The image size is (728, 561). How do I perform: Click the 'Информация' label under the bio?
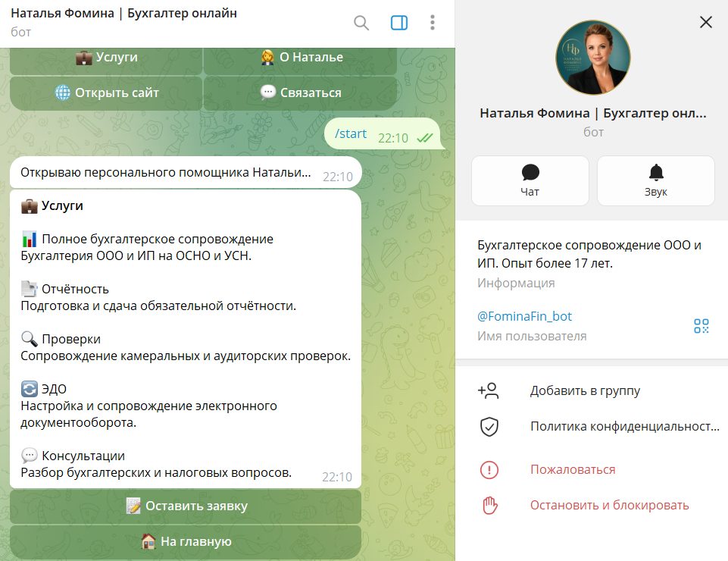pos(516,283)
